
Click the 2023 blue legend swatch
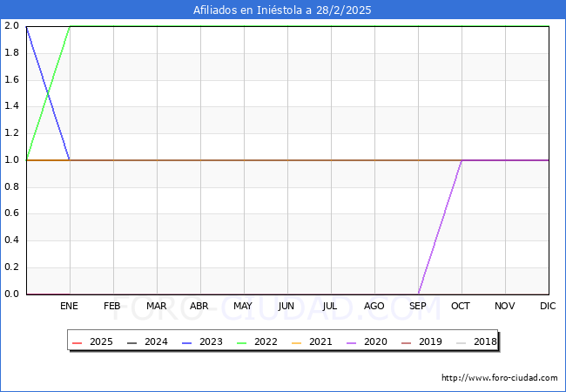(x=187, y=342)
